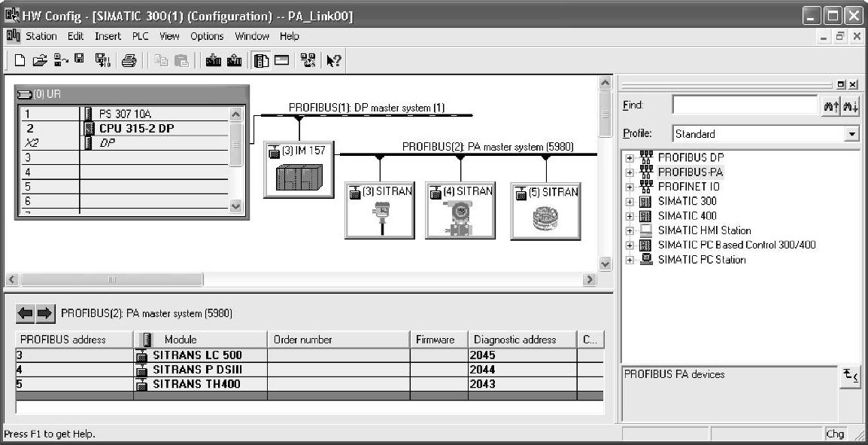Expand SIMATIC PC Based Control 300/400 node

pyautogui.click(x=630, y=245)
